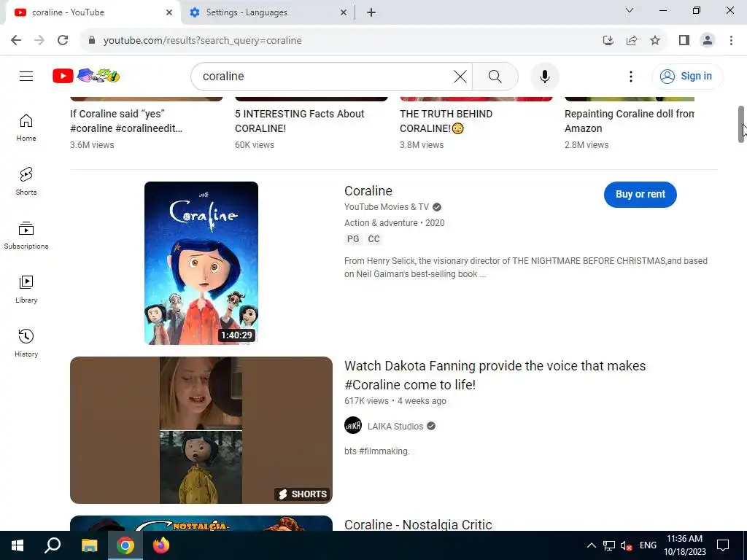This screenshot has height=560, width=747.
Task: Bookmark this tab star
Action: 655,41
